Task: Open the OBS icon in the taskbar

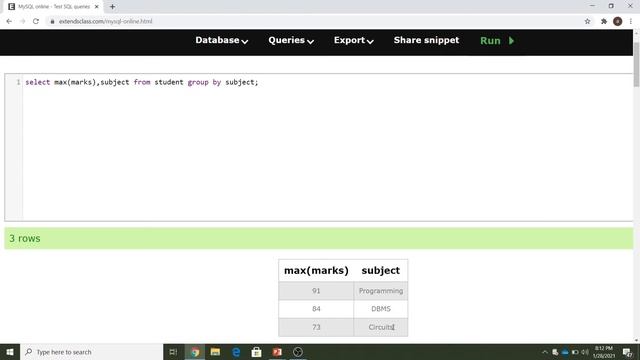Action: point(298,352)
